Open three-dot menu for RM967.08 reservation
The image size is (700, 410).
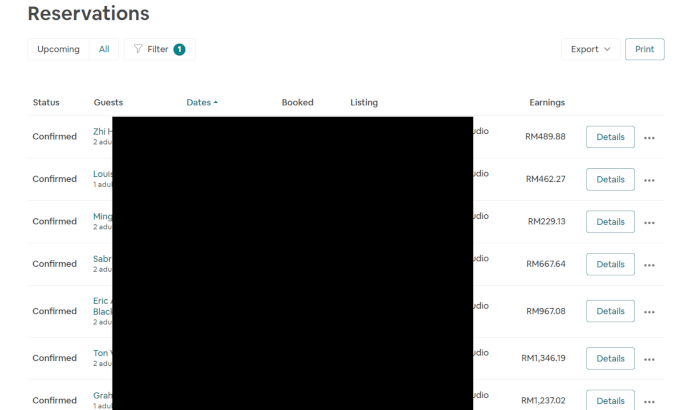(x=649, y=312)
